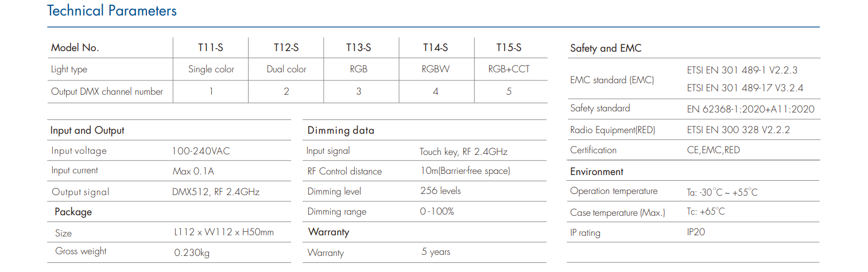Click the Safety and EMC heading

click(606, 48)
